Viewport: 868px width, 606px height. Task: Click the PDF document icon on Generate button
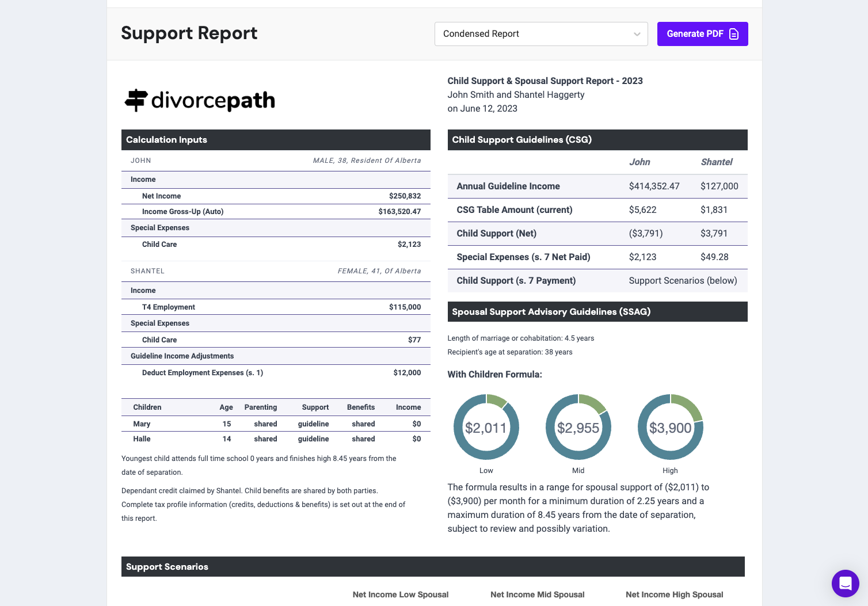pyautogui.click(x=734, y=34)
